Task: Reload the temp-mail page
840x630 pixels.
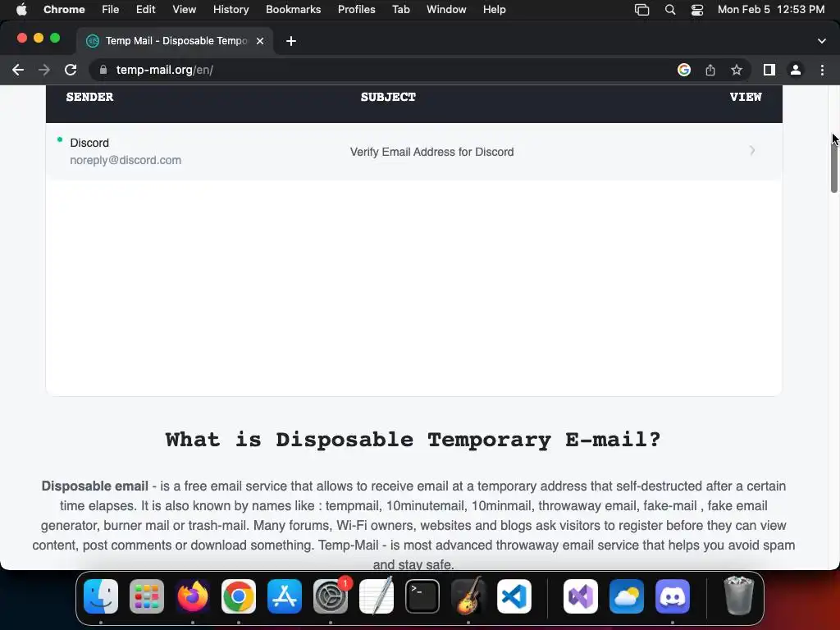Action: [x=71, y=70]
